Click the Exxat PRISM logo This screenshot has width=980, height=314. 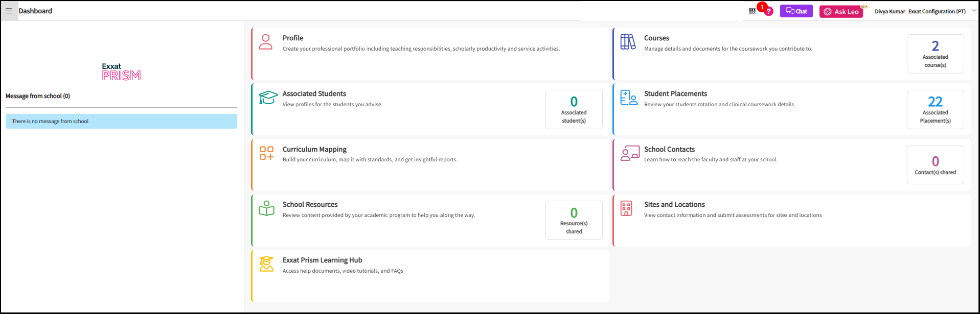click(x=121, y=71)
